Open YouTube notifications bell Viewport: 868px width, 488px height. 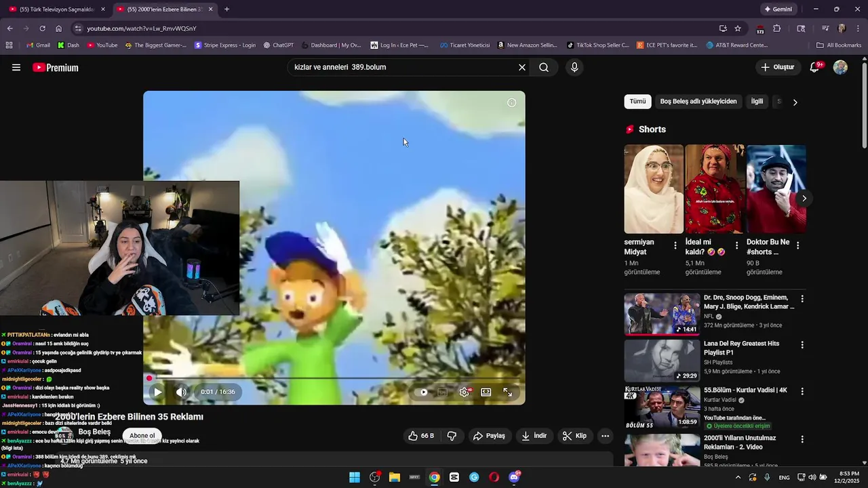815,67
